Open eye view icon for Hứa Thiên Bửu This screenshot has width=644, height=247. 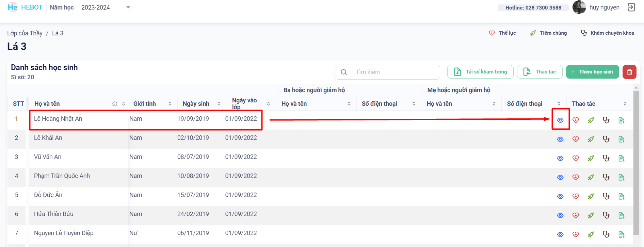560,215
